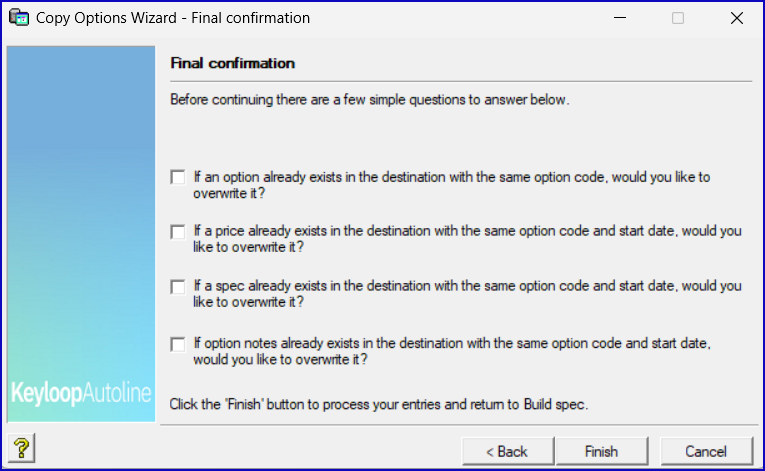Screen dimensions: 765x471
Task: Toggle the overwrite option notes checkbox
Action: point(178,344)
